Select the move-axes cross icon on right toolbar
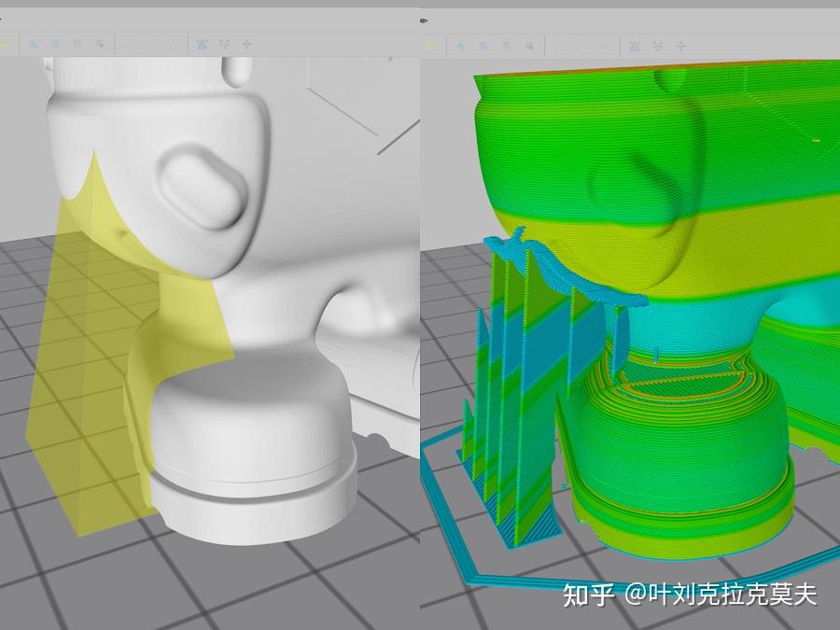840x630 pixels. tap(681, 43)
